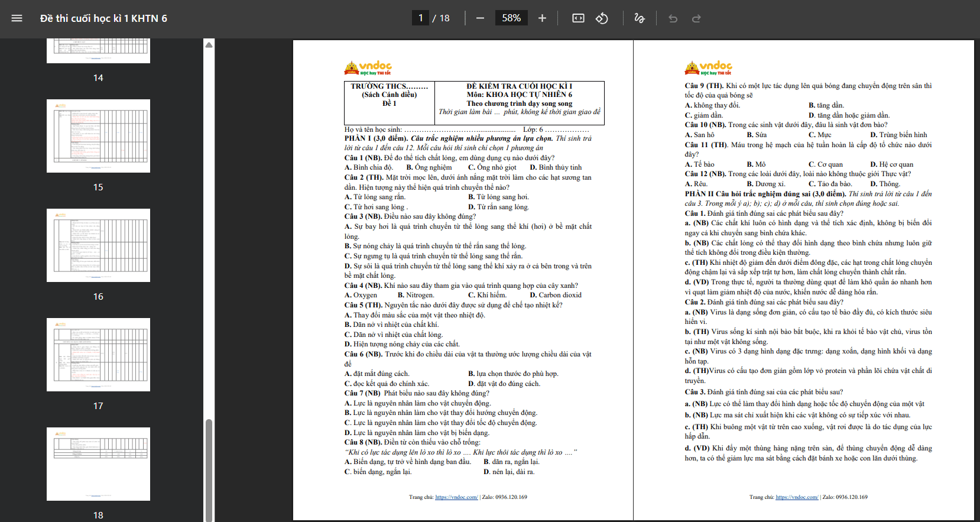Click the undo arrow icon
Image resolution: width=980 pixels, height=522 pixels.
click(673, 18)
